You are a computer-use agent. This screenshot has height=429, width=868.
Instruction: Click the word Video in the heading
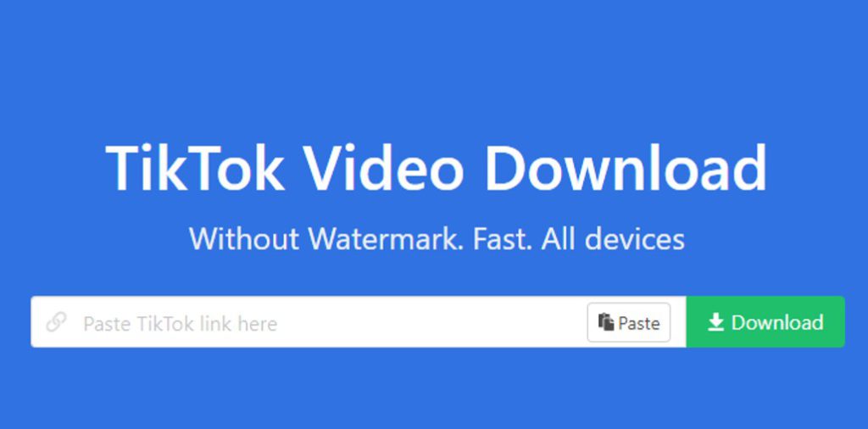tap(384, 168)
